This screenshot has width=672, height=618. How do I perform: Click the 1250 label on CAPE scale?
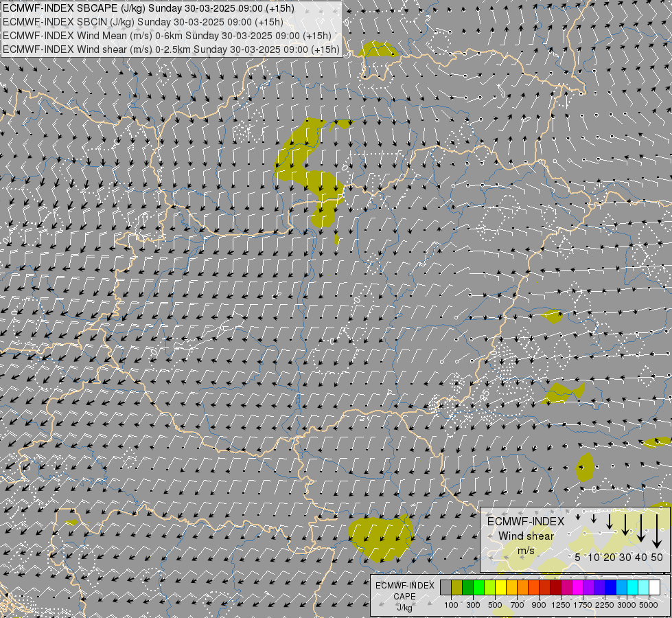(561, 605)
